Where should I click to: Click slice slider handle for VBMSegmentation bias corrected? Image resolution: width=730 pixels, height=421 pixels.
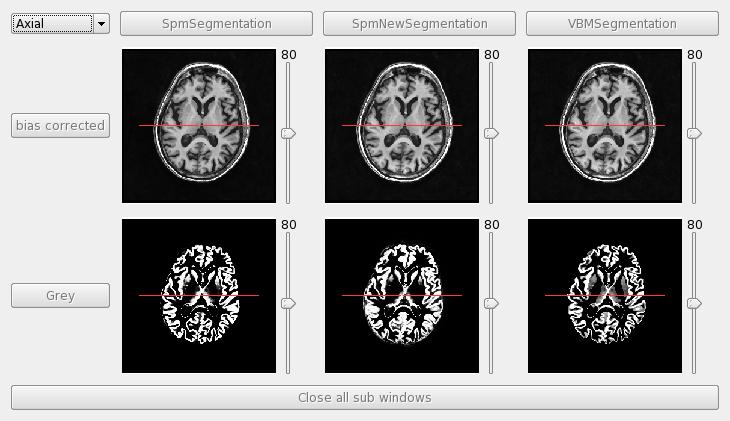pos(694,133)
